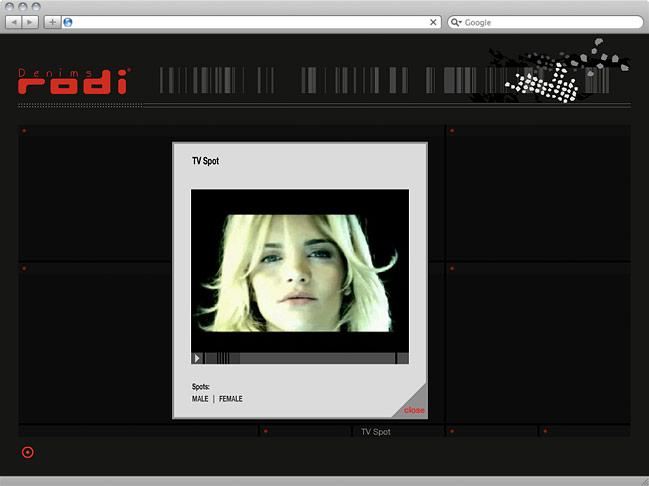Click the plus add bookmark button
This screenshot has height=486, width=649.
(52, 22)
